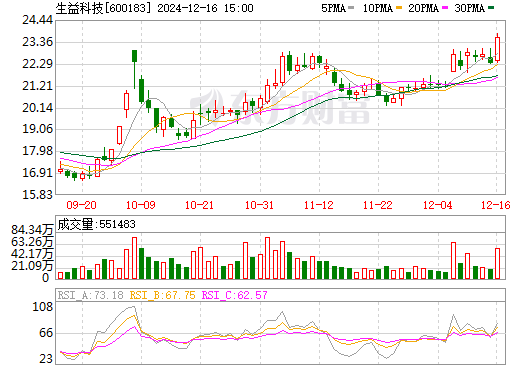Select the 12-16 date axis label

pos(496,205)
